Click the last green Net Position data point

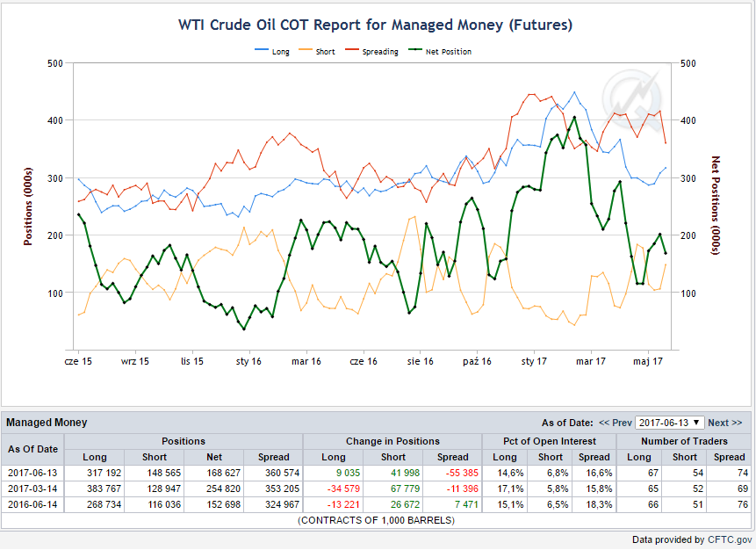click(666, 253)
